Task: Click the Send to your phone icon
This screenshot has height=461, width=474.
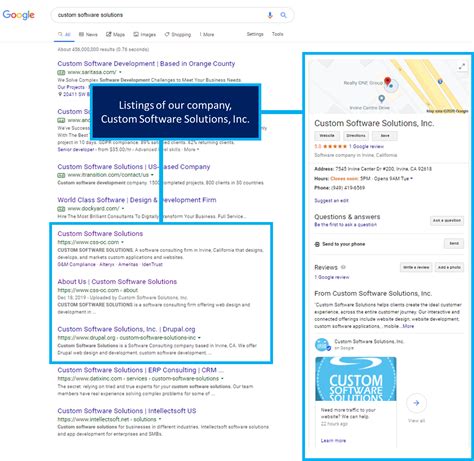Action: (x=317, y=244)
